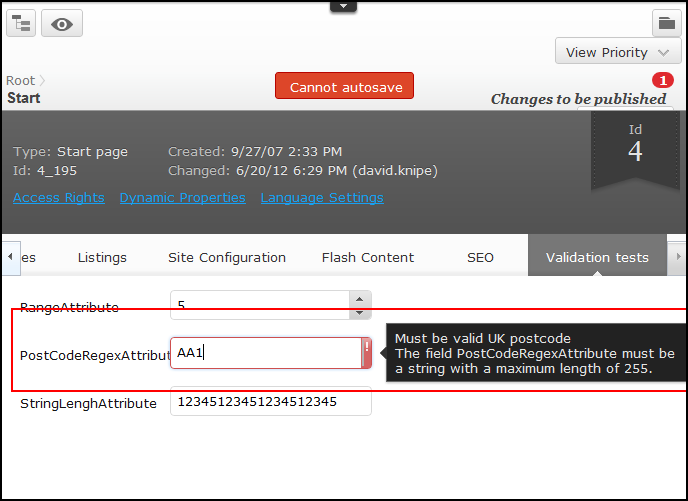This screenshot has width=688, height=501.
Task: Click the Changes to be published text
Action: click(578, 99)
